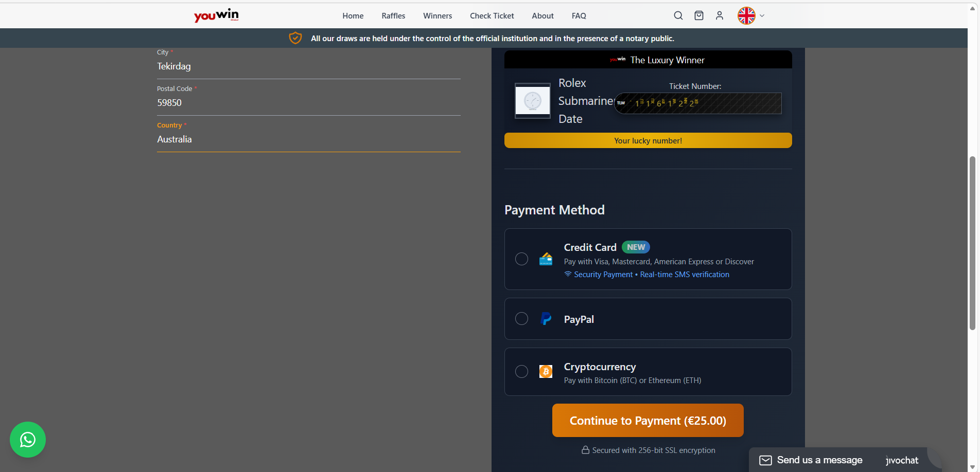Select the PayPal payment radio button
This screenshot has height=472, width=980.
(521, 319)
